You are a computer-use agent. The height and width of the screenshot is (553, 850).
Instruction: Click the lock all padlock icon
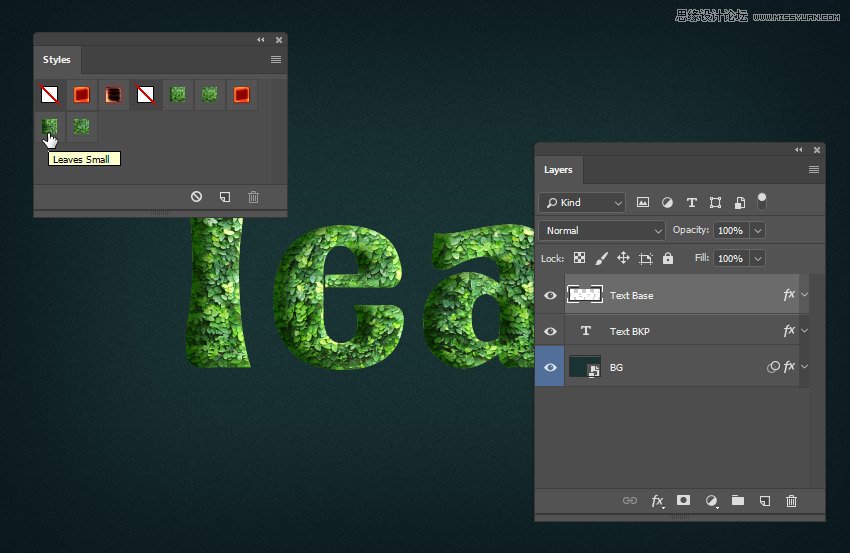coord(668,258)
